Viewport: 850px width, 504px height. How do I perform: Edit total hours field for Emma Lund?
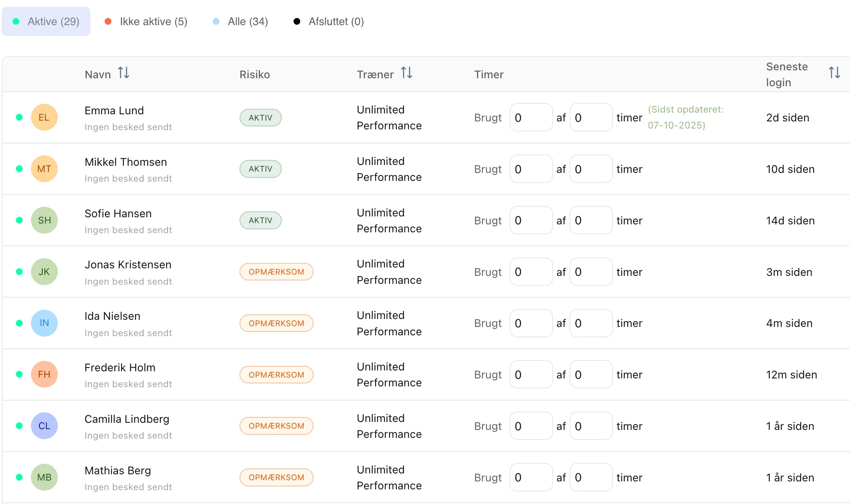coord(591,118)
